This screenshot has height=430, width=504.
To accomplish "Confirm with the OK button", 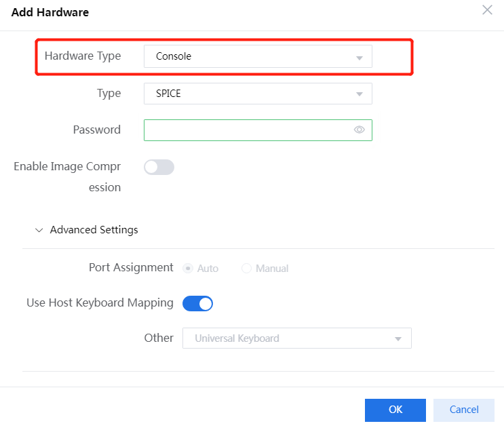I will click(x=395, y=410).
